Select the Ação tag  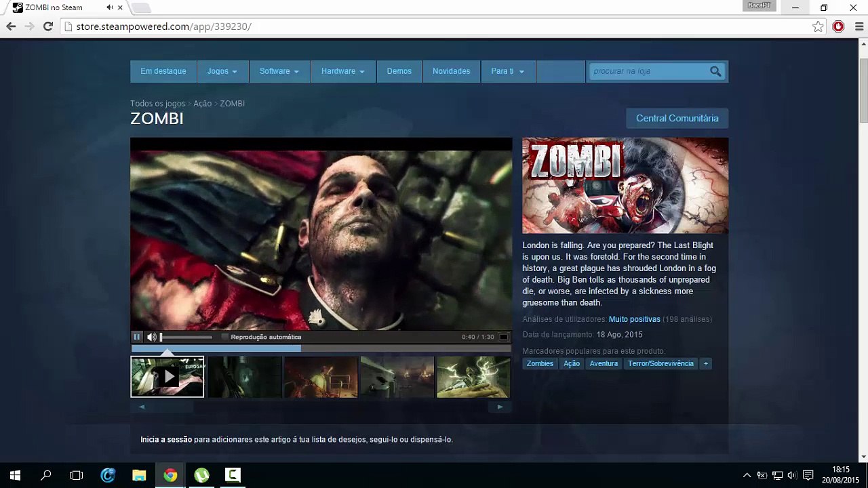tap(572, 364)
